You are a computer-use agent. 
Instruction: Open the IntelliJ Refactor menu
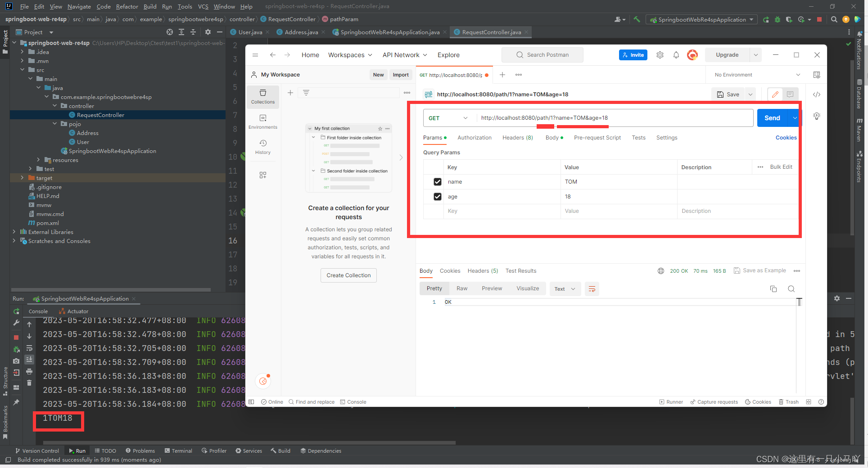click(x=127, y=6)
